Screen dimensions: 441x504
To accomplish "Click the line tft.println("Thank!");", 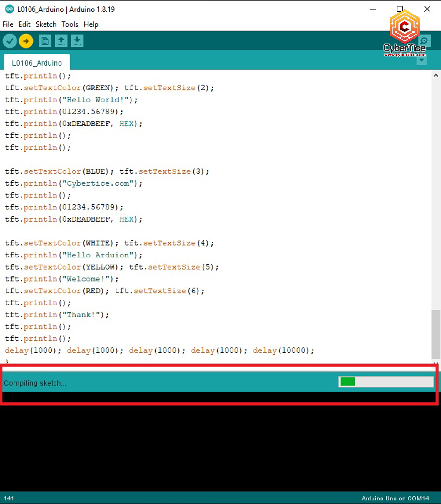I will (57, 315).
